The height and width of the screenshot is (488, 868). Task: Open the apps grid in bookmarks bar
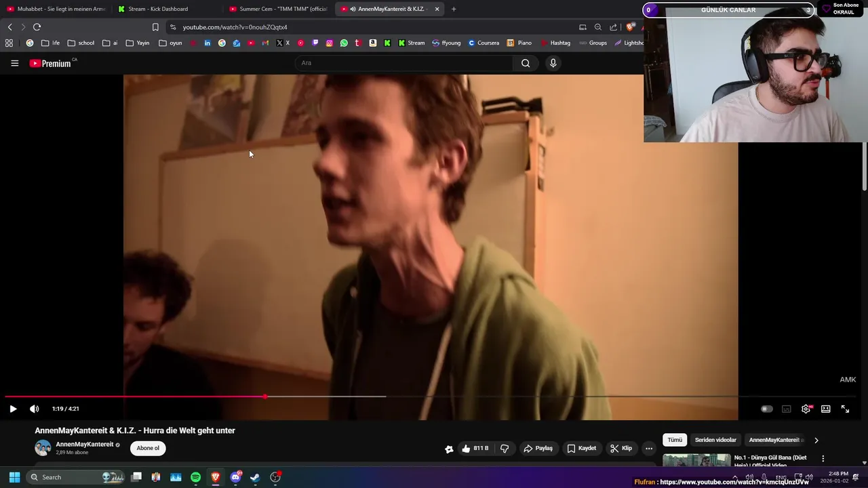[9, 43]
